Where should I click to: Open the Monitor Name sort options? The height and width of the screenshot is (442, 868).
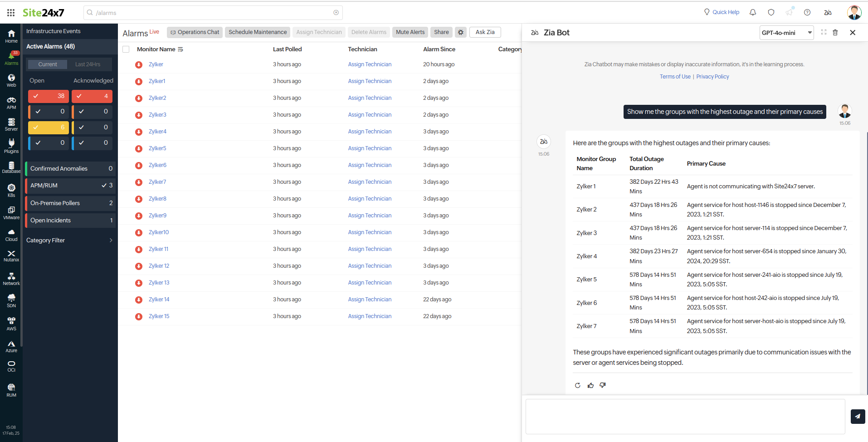coord(180,49)
